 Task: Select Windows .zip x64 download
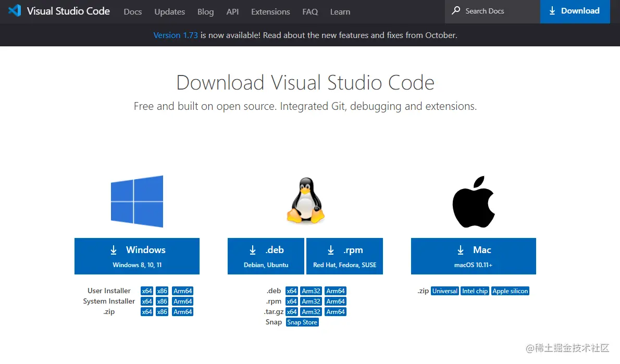pos(147,312)
